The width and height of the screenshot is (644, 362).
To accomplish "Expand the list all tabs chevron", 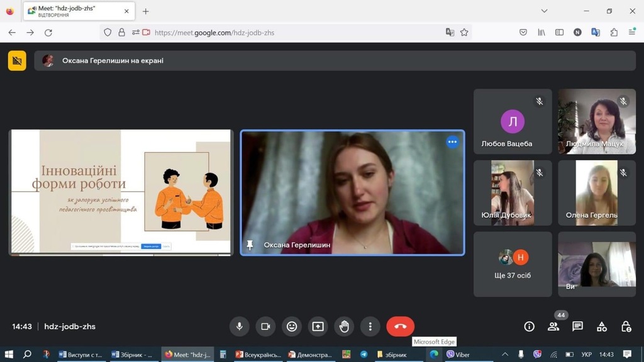I will (545, 11).
